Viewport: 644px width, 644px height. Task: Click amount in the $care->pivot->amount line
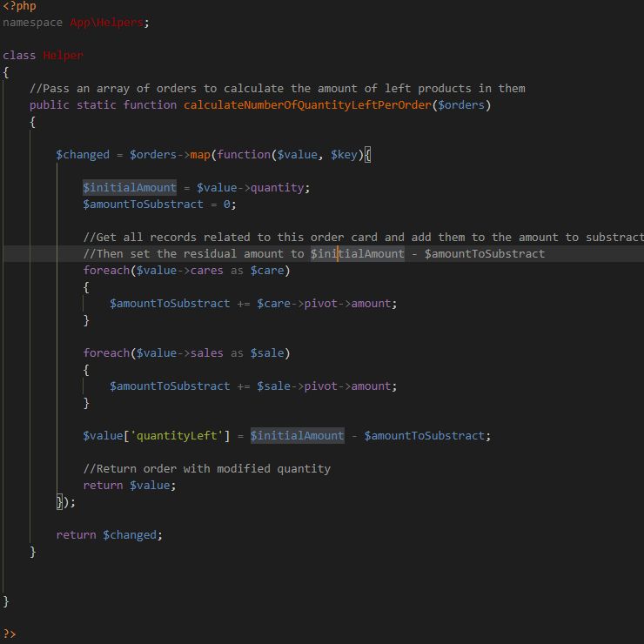[x=371, y=304]
